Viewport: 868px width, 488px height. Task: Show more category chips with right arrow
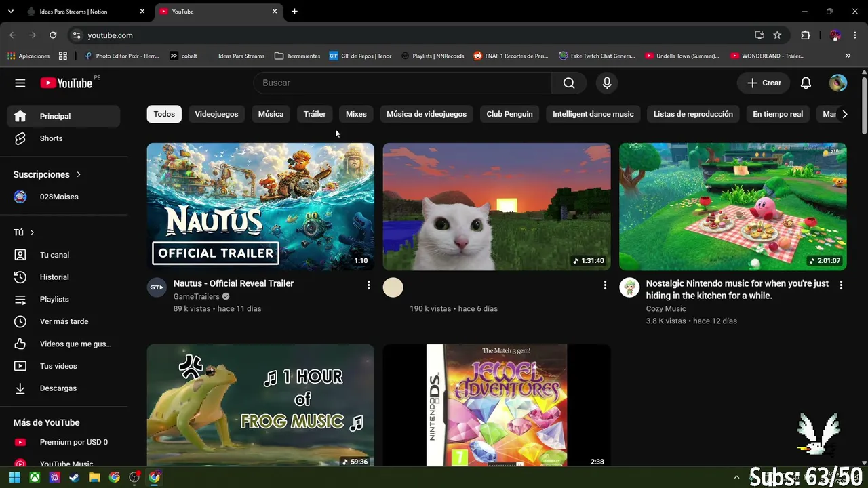click(x=844, y=114)
